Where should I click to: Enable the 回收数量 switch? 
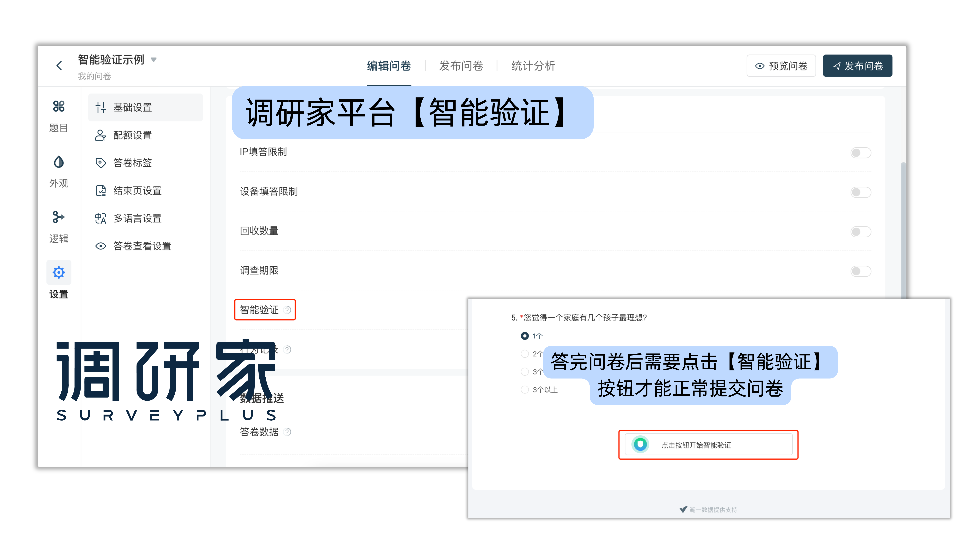(x=861, y=232)
